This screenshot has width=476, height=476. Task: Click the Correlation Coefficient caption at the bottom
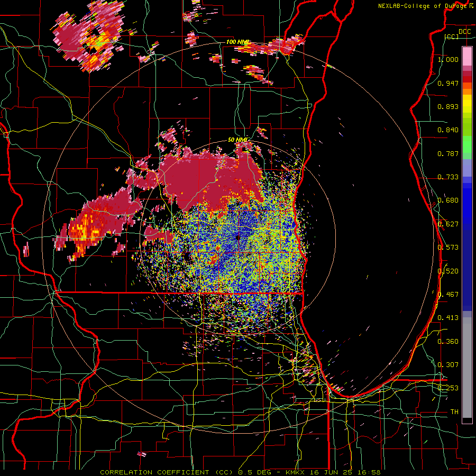click(x=240, y=472)
